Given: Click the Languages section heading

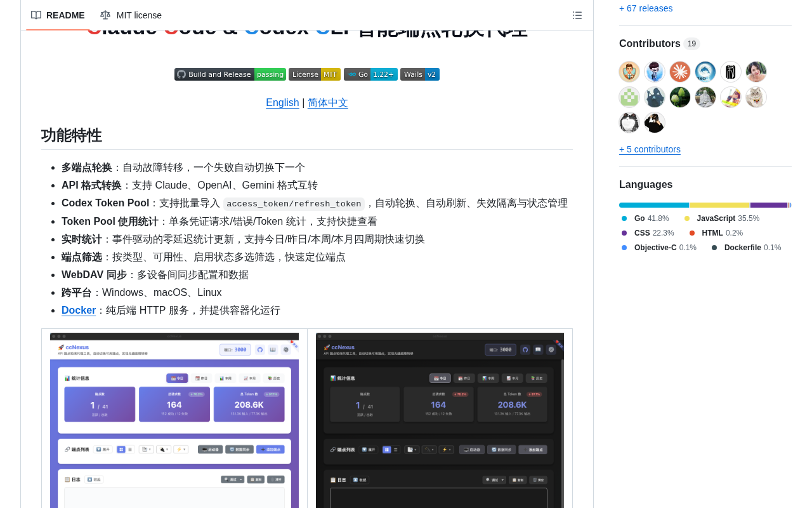Looking at the screenshot, I should coord(646,185).
